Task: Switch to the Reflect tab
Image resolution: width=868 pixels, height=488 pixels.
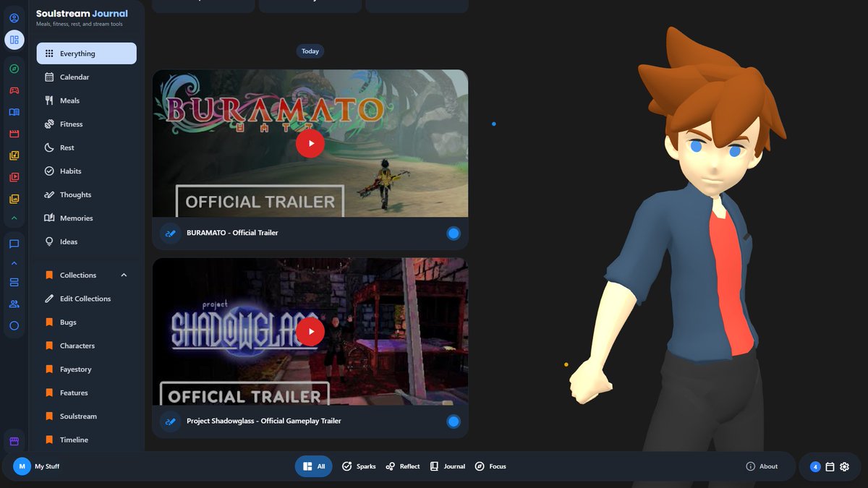Action: [403, 466]
